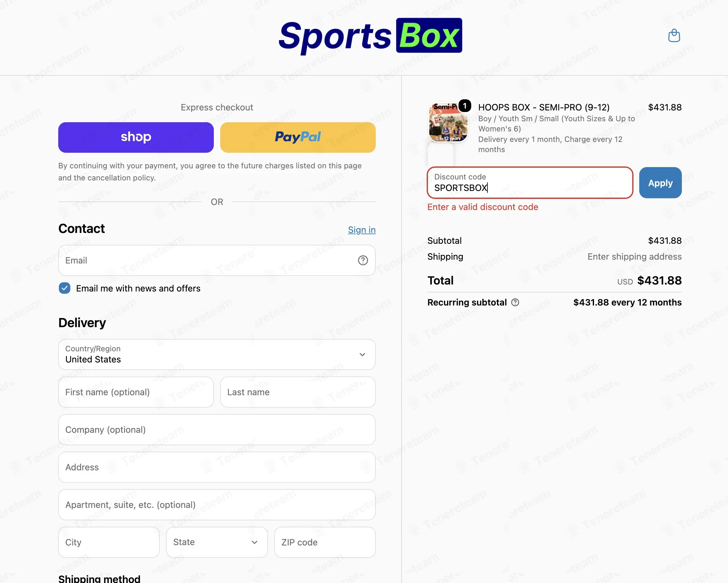Focus the Email input field

[217, 260]
